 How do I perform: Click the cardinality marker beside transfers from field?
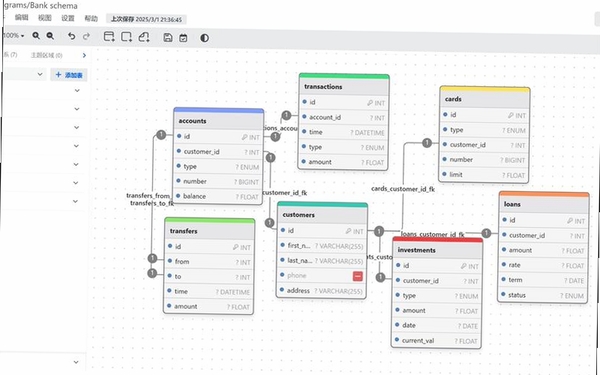(x=152, y=258)
